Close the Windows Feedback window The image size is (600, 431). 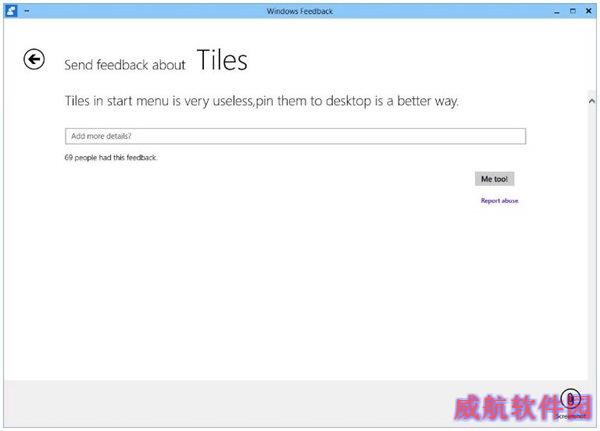point(589,11)
